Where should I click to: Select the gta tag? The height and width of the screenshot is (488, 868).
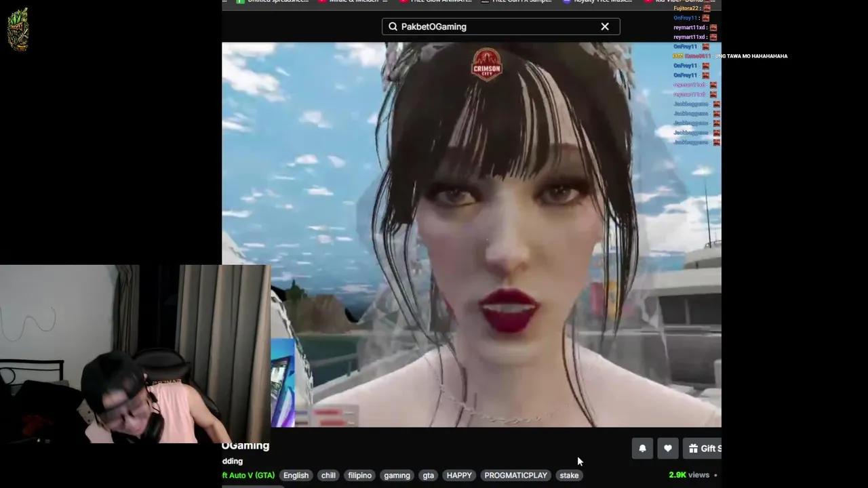pyautogui.click(x=429, y=475)
